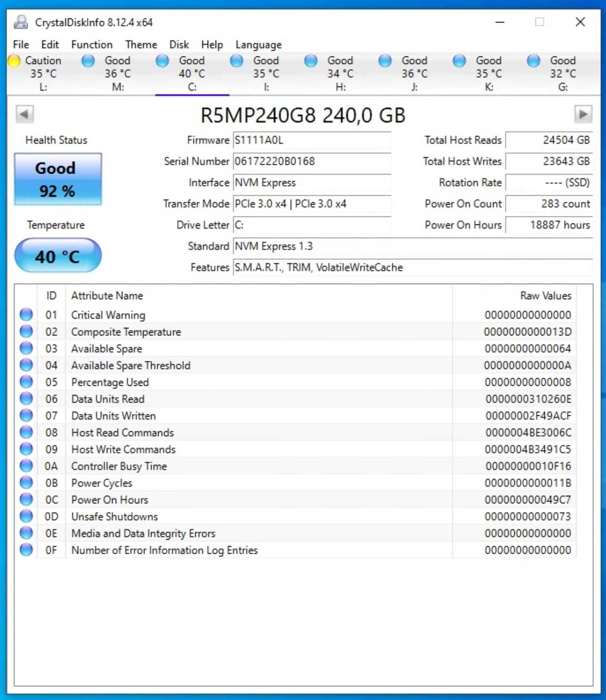Click the Transfer Mode field
606x700 pixels.
(312, 204)
